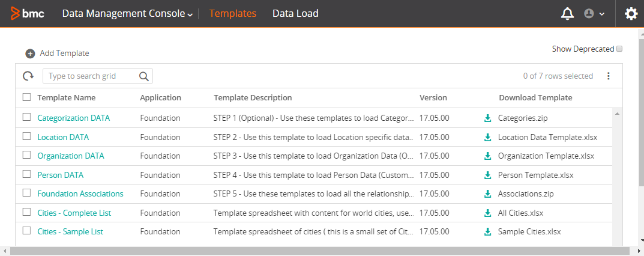The height and width of the screenshot is (256, 644).
Task: Open the settings gear icon
Action: [631, 14]
